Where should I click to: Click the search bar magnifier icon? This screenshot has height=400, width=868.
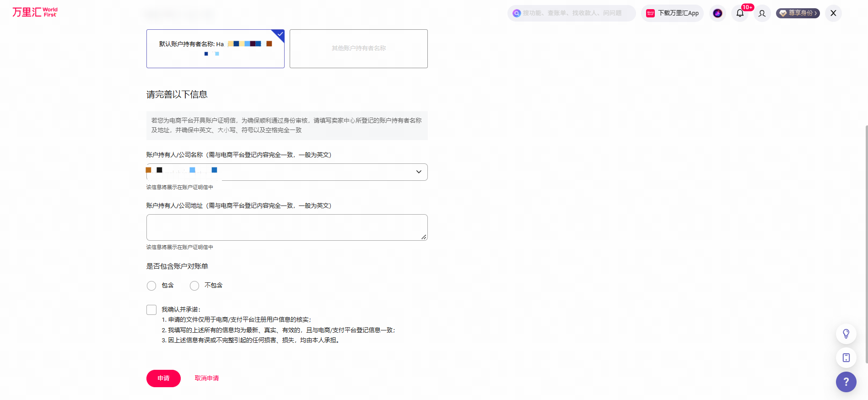[517, 13]
